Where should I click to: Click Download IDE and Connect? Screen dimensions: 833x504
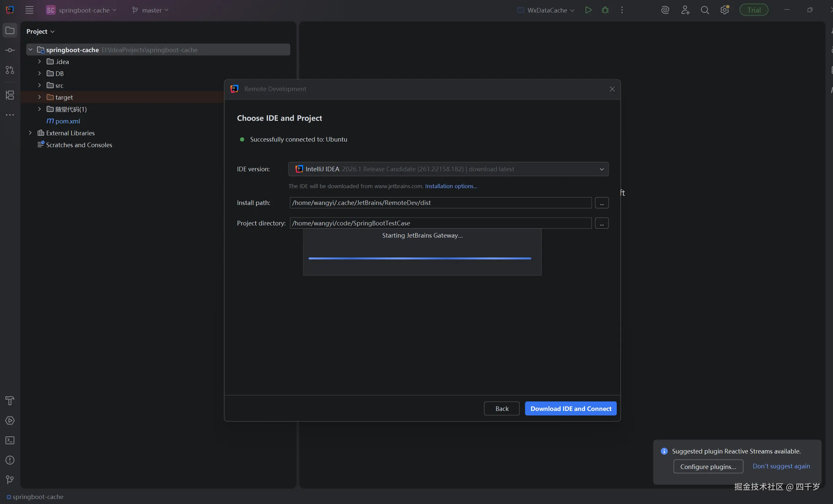(570, 408)
